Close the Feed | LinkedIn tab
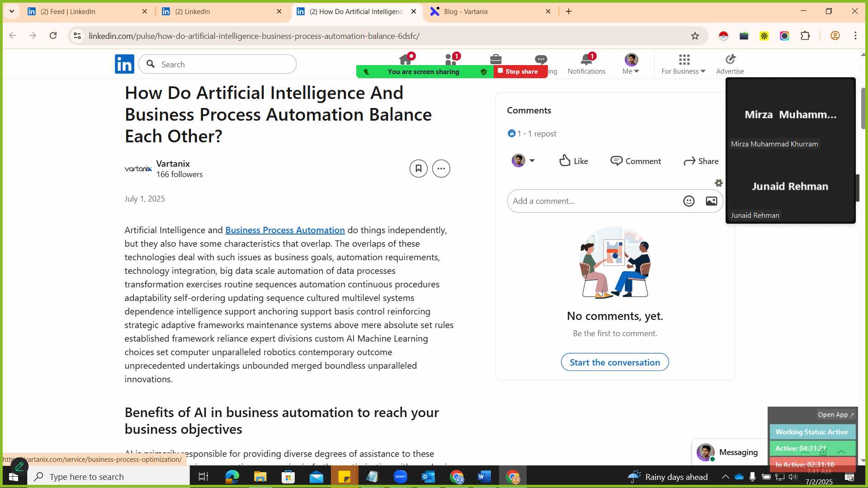This screenshot has height=488, width=868. click(145, 11)
